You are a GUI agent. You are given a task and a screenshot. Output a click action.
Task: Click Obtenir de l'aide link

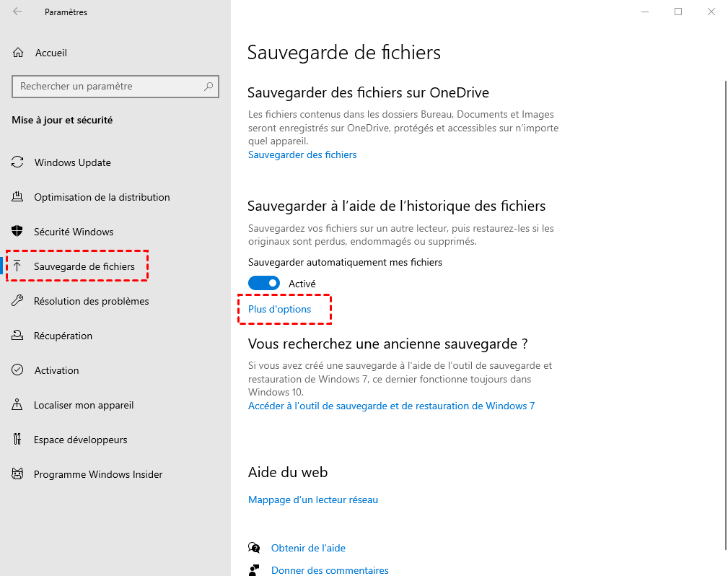(308, 548)
